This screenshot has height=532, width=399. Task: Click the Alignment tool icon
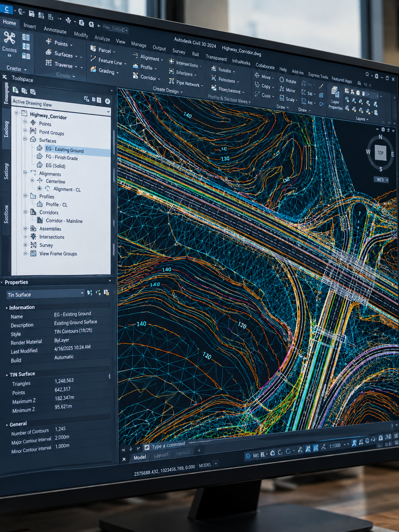[x=135, y=56]
